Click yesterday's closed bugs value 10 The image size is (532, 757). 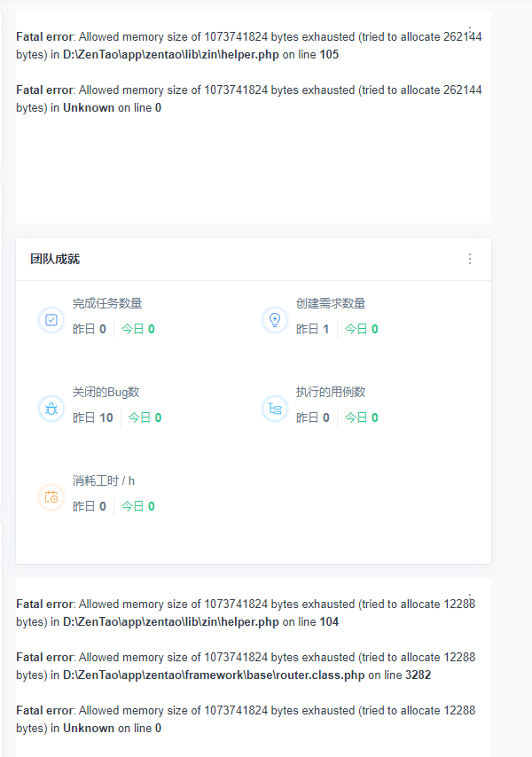[x=106, y=418]
